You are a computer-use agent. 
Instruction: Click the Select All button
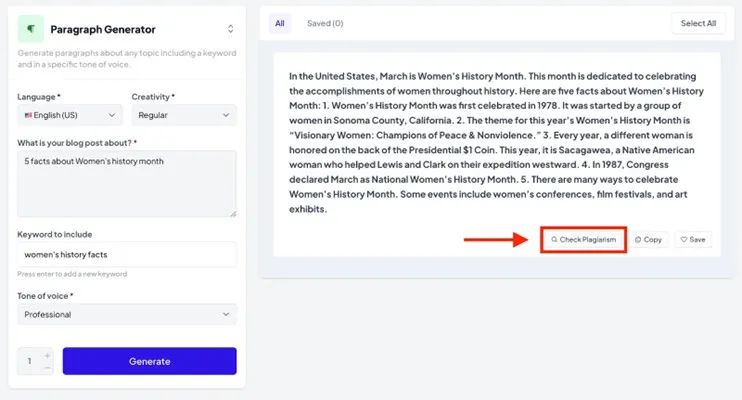[x=698, y=23]
